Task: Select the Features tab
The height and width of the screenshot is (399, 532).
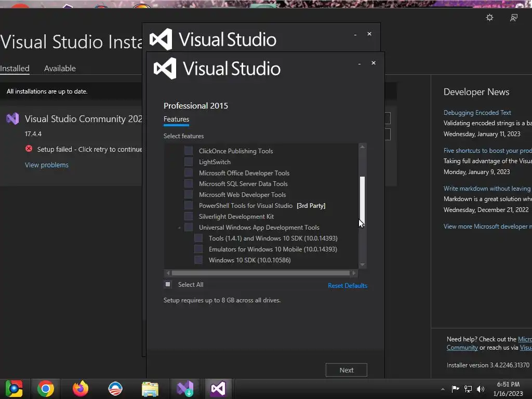Action: coord(176,119)
